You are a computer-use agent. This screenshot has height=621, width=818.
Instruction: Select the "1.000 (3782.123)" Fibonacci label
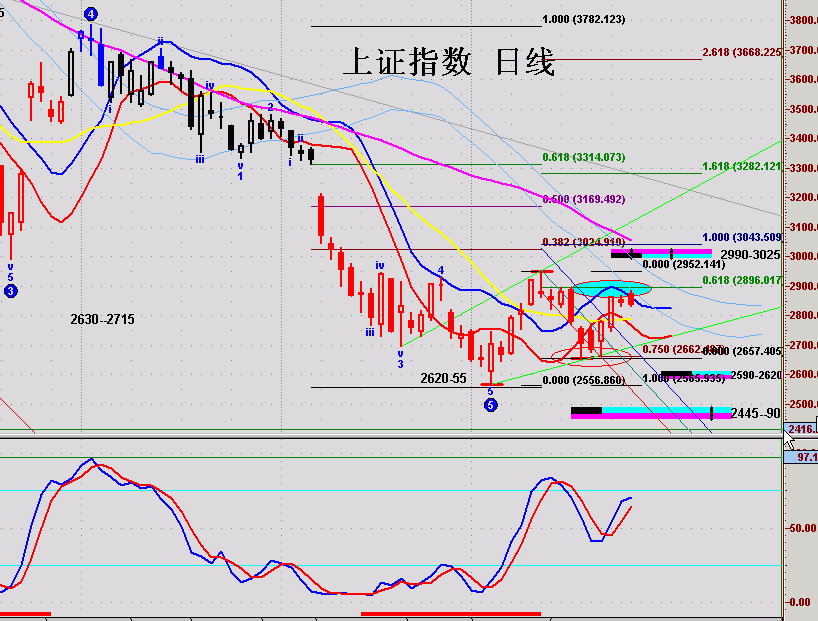[x=584, y=19]
